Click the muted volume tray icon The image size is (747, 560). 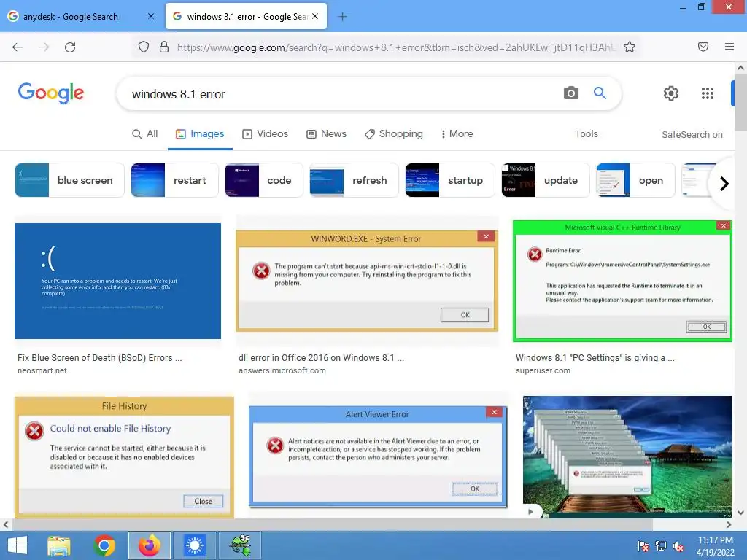[678, 546]
